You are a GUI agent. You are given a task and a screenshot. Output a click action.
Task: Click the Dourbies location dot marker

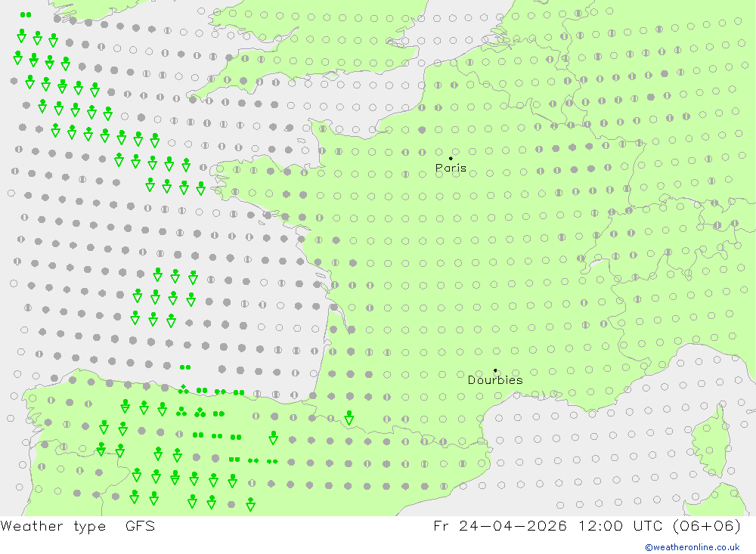pos(495,370)
